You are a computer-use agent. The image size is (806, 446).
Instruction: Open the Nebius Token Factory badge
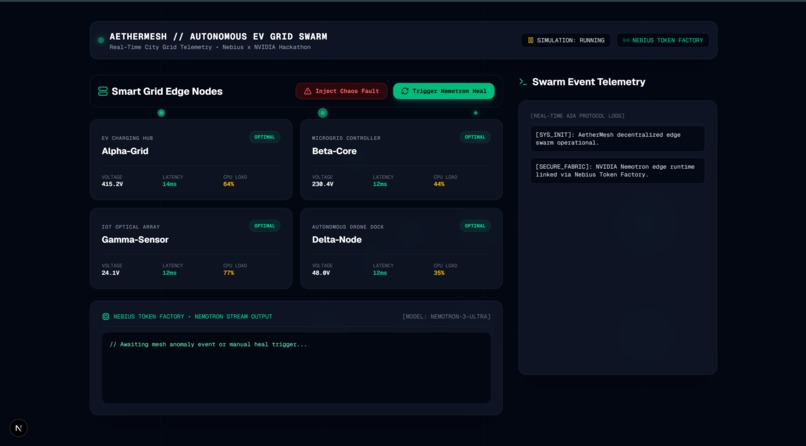(x=663, y=40)
